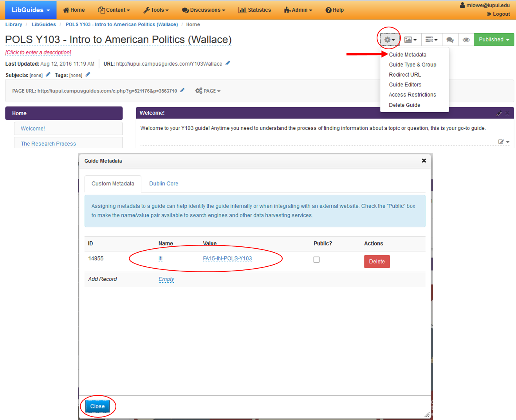516x420 pixels.
Task: Toggle guide preview with the eye icon
Action: point(466,39)
